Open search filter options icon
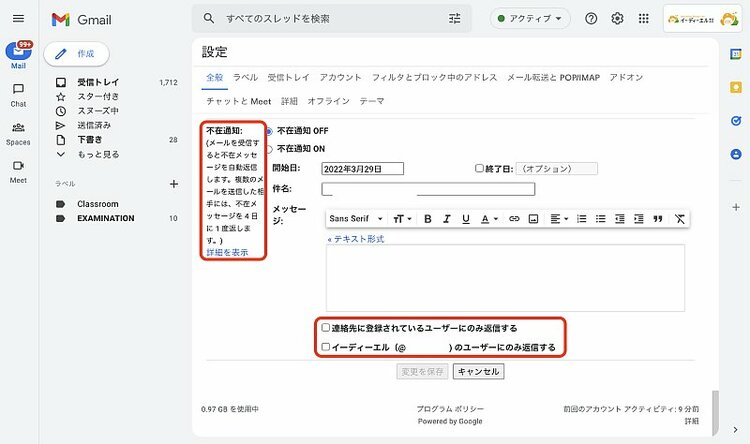Viewport: 750px width, 444px height. tap(454, 19)
